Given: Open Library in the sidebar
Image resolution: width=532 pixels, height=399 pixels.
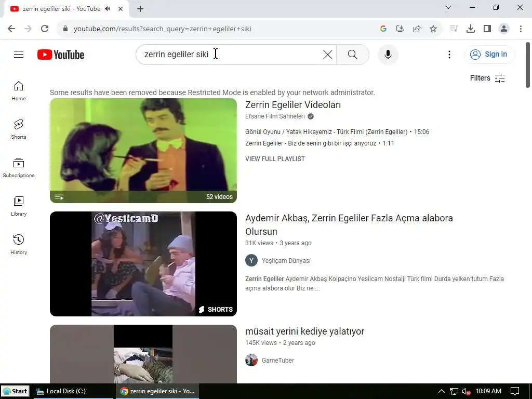Looking at the screenshot, I should click(19, 206).
